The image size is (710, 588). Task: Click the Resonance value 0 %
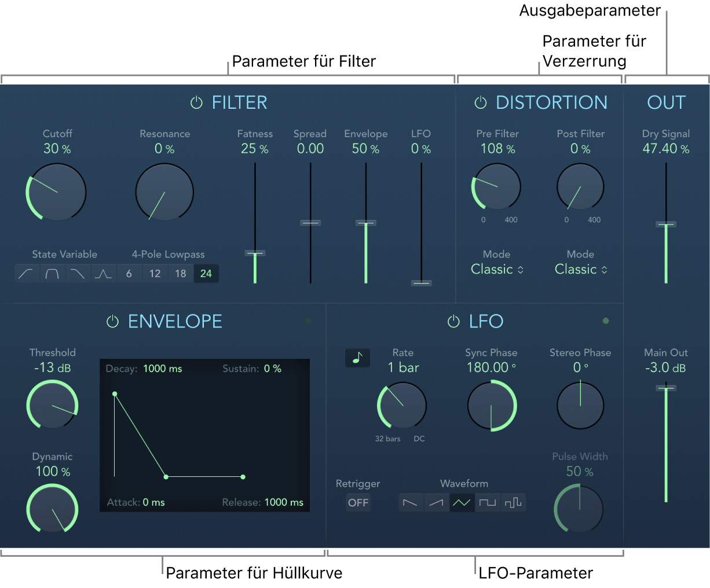click(164, 149)
